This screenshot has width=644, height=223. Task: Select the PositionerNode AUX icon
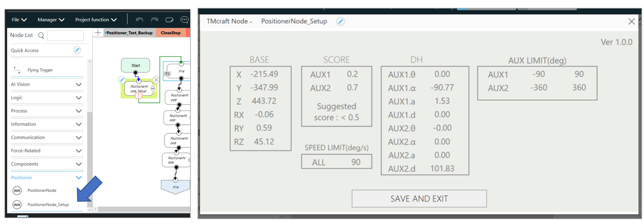pyautogui.click(x=17, y=190)
